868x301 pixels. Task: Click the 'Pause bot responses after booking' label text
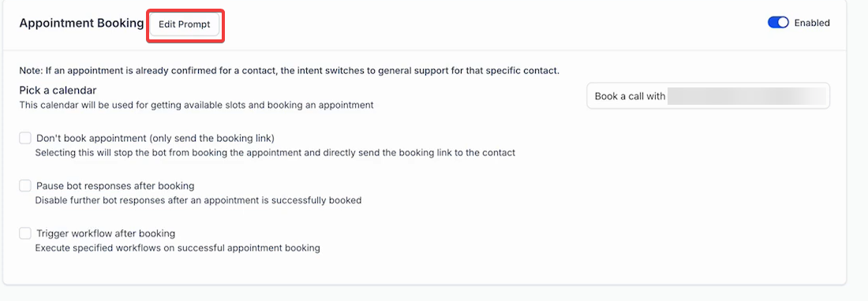[x=115, y=186]
